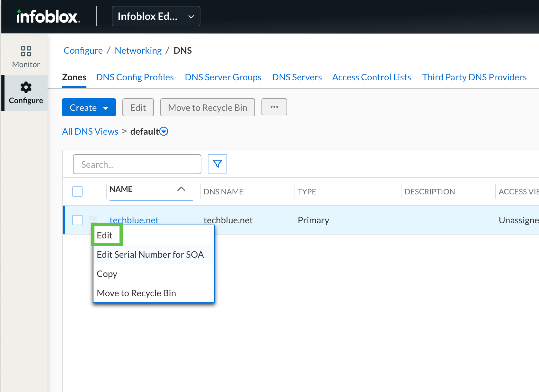Image resolution: width=539 pixels, height=392 pixels.
Task: Switch to DNS Config Profiles tab
Action: click(x=135, y=77)
